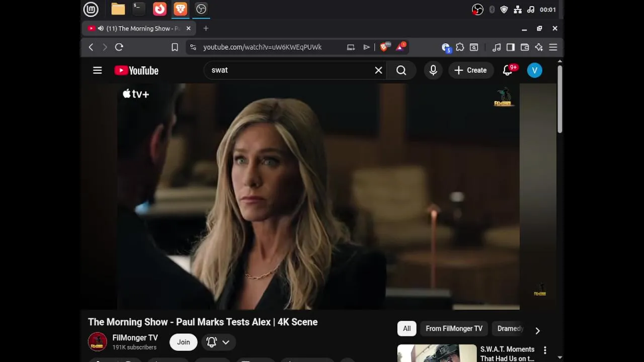
Task: Open the account avatar 'V' menu
Action: click(535, 70)
